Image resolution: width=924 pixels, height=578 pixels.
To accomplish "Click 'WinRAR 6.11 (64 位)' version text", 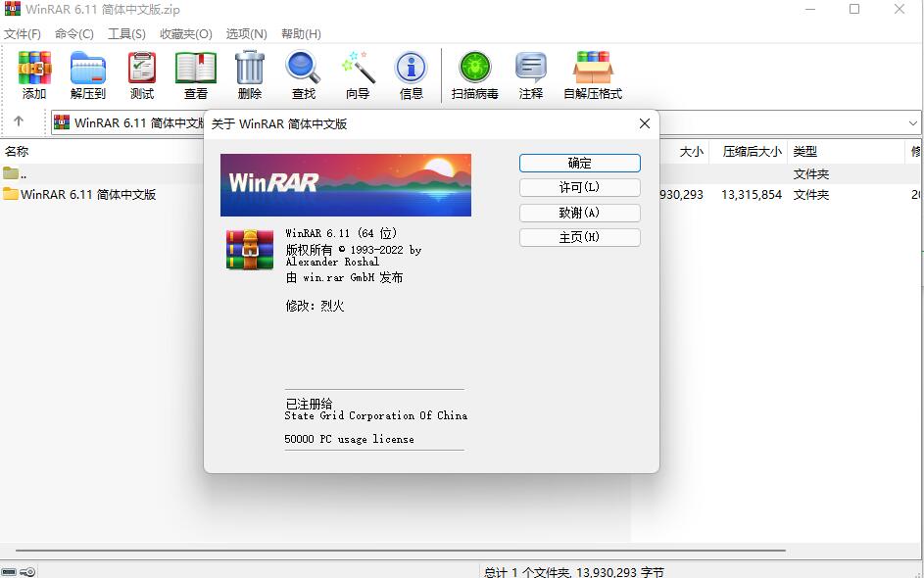I will point(341,233).
